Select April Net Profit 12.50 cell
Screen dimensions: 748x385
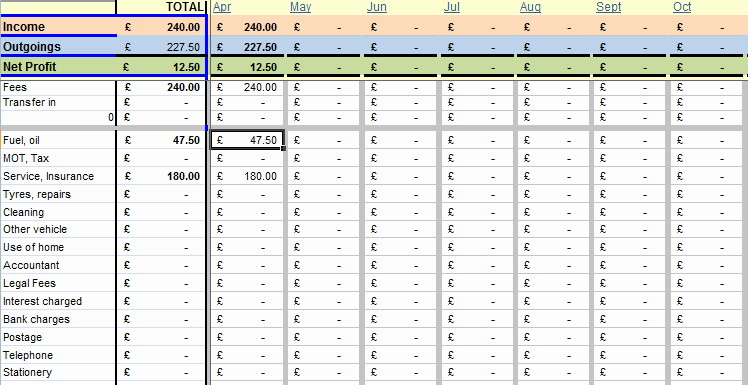click(247, 67)
